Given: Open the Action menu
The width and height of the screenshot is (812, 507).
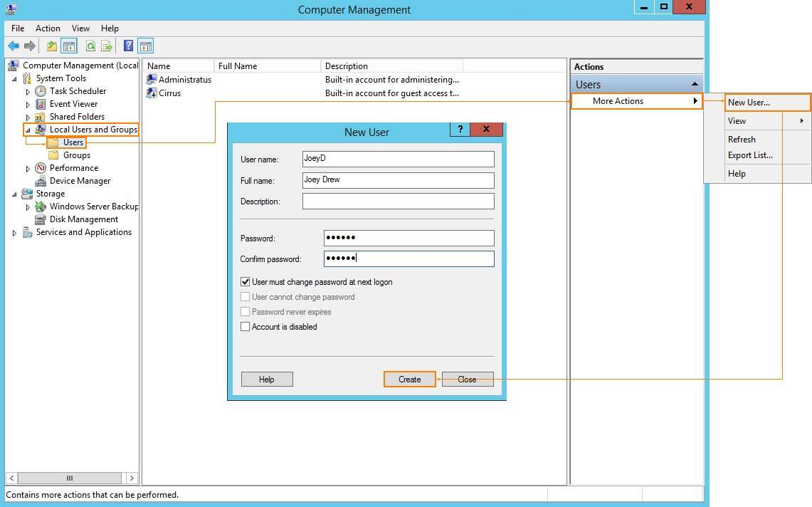Looking at the screenshot, I should coord(48,28).
